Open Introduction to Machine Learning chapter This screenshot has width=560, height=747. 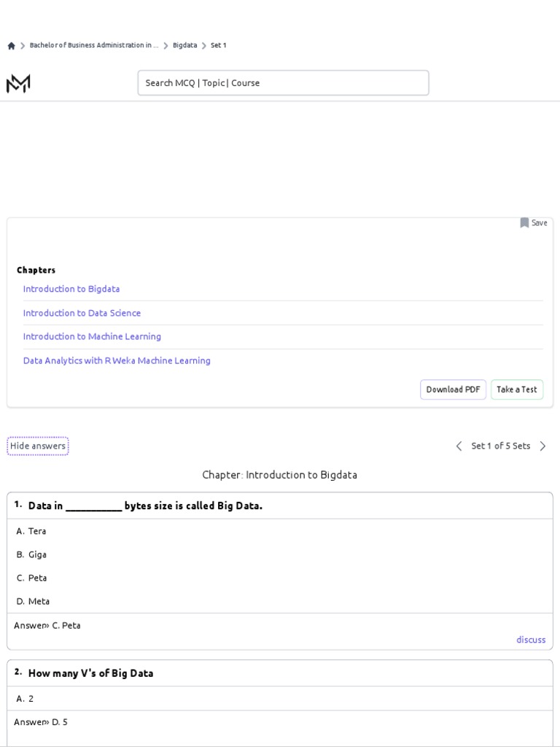click(x=92, y=336)
